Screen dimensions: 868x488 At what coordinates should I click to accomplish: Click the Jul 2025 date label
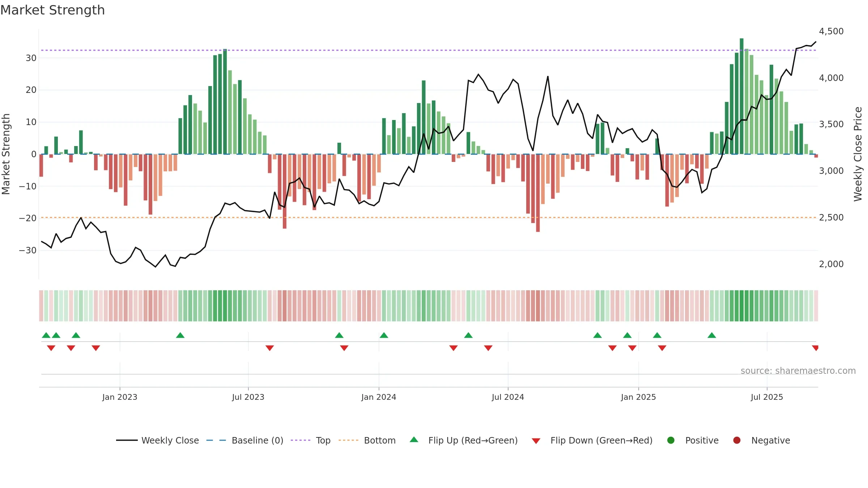coord(767,397)
